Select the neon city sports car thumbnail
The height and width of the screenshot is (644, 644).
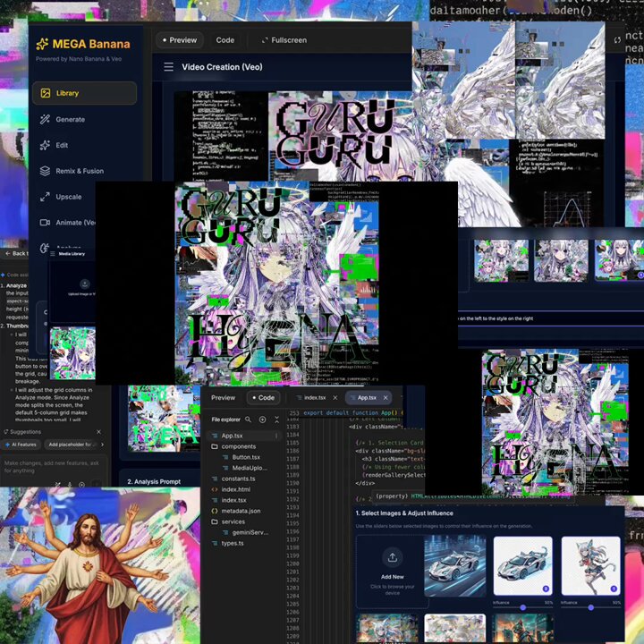click(x=454, y=566)
